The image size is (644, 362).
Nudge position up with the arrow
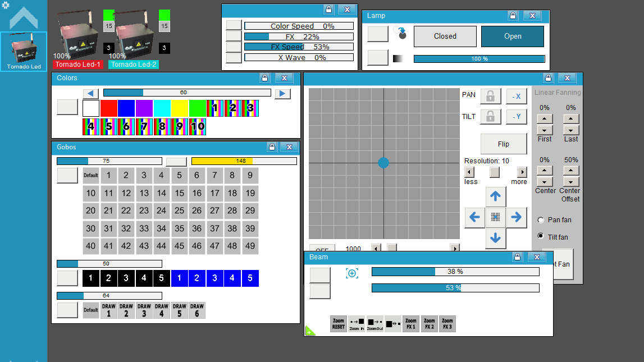click(x=495, y=196)
